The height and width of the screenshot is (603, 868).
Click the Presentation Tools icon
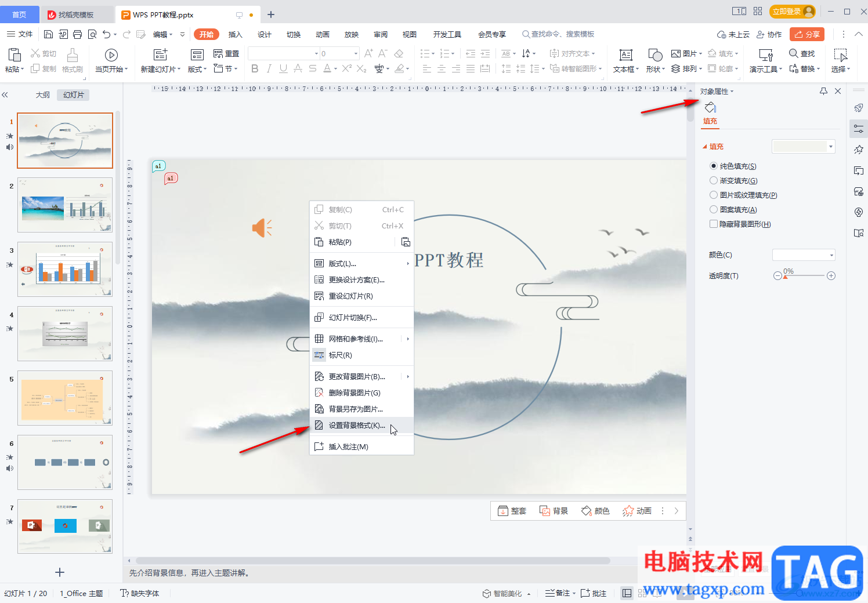tap(766, 55)
